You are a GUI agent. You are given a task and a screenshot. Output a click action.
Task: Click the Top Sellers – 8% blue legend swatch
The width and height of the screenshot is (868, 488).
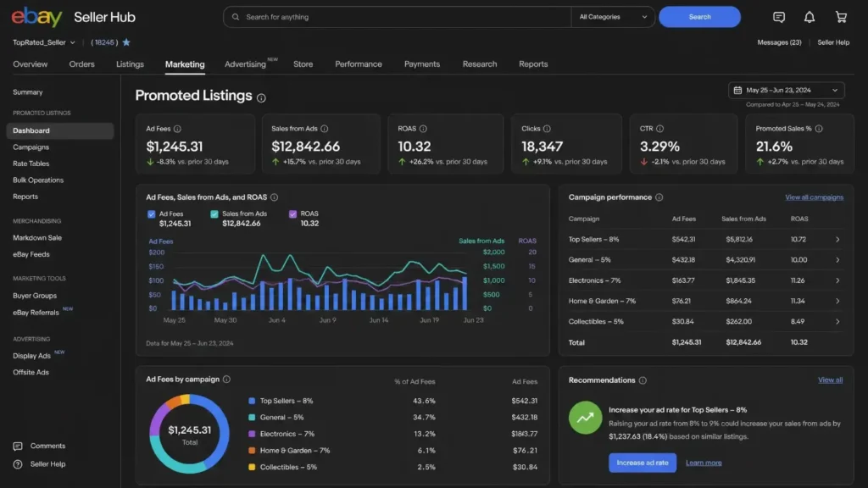click(x=252, y=401)
